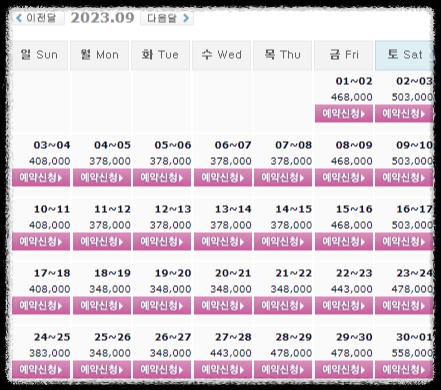Request reservation for 20~21

[x=223, y=306]
